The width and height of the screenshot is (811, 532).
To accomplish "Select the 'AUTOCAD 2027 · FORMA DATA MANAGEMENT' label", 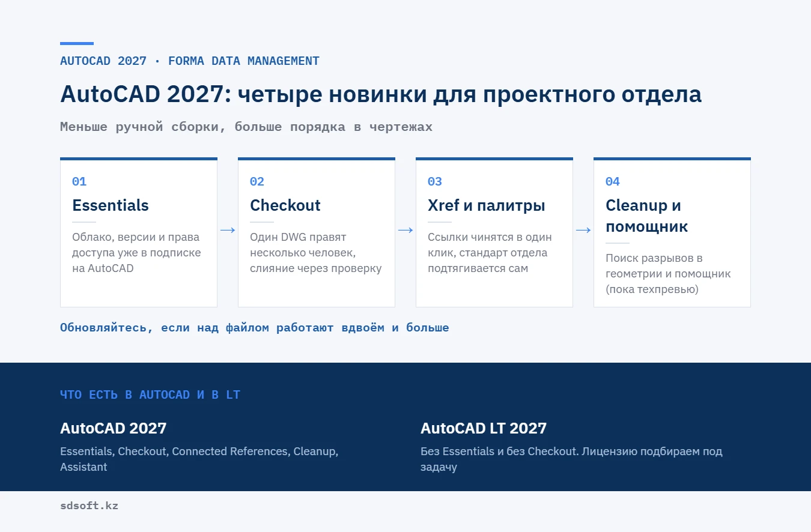I will coord(190,61).
